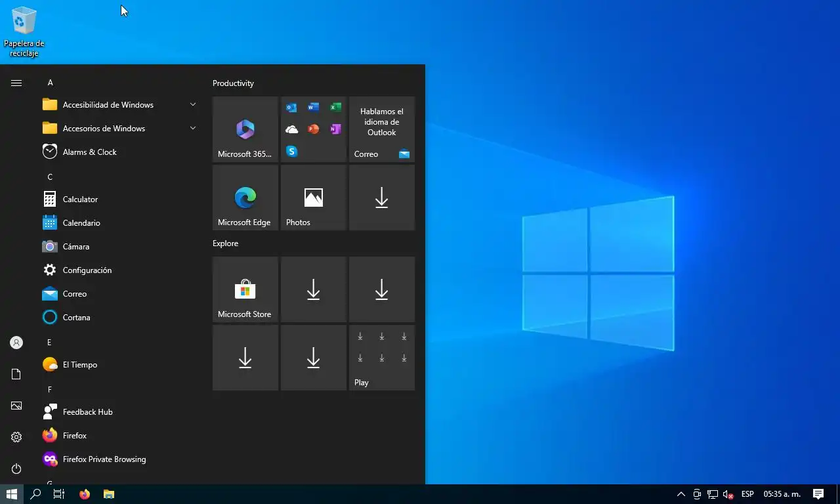Click the Power icon in Start sidebar
840x504 pixels.
(16, 469)
